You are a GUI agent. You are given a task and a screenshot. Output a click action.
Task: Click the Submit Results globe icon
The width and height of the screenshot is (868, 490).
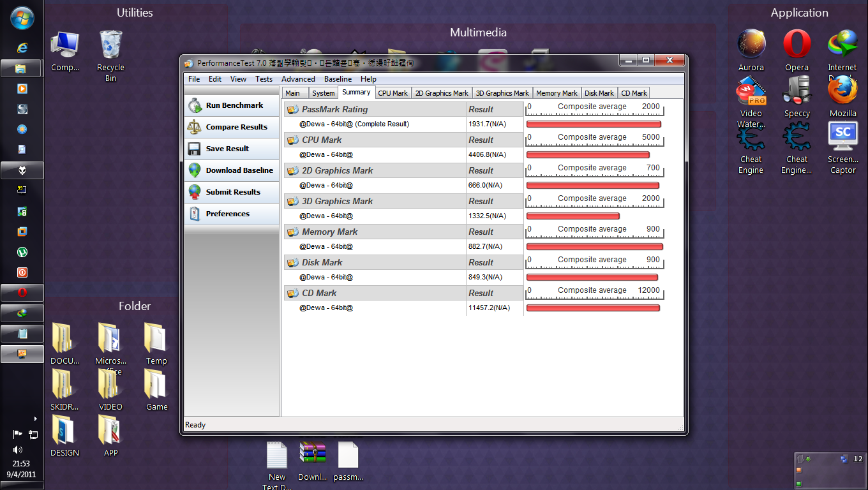[x=195, y=192]
